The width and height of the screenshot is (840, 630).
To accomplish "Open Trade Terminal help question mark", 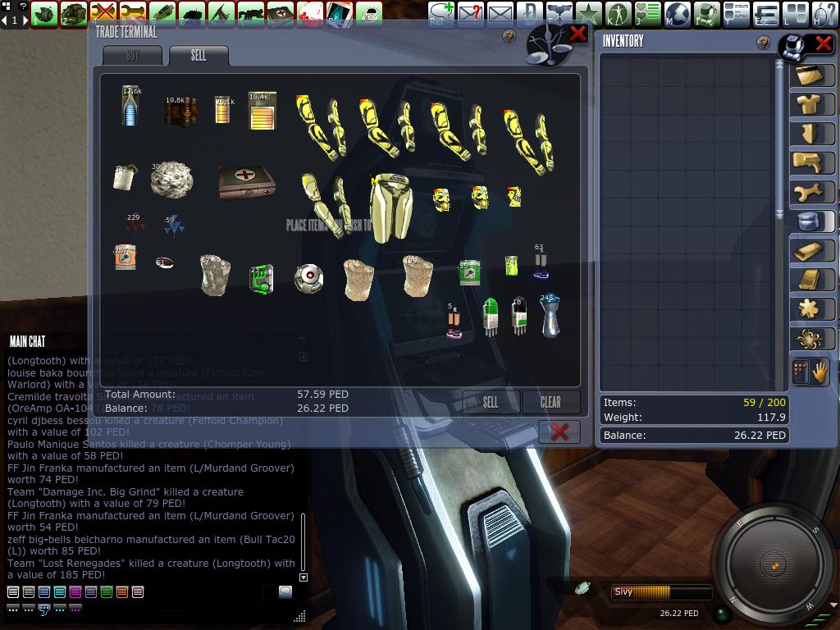I will tap(509, 37).
